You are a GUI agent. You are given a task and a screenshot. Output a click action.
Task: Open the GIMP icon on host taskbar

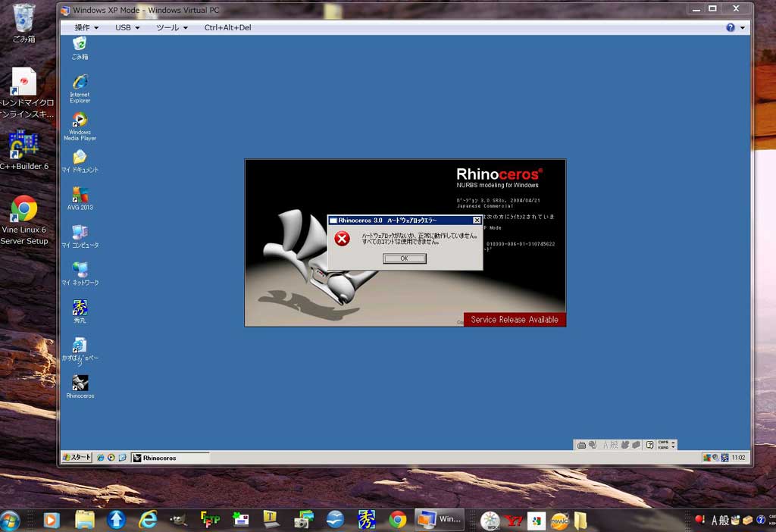(179, 520)
